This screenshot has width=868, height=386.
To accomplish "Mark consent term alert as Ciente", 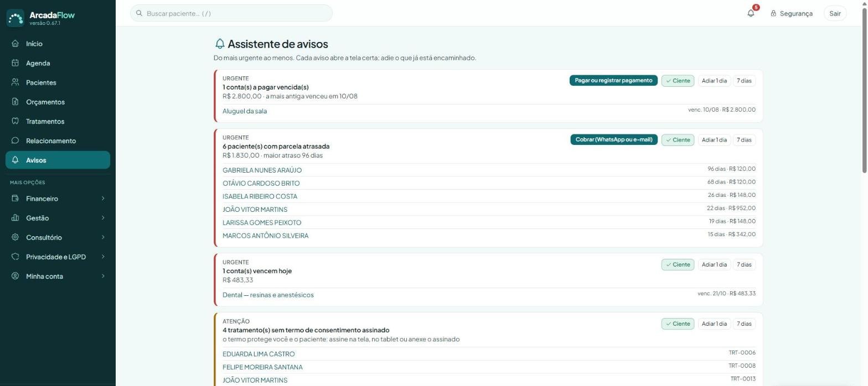I will tap(678, 324).
